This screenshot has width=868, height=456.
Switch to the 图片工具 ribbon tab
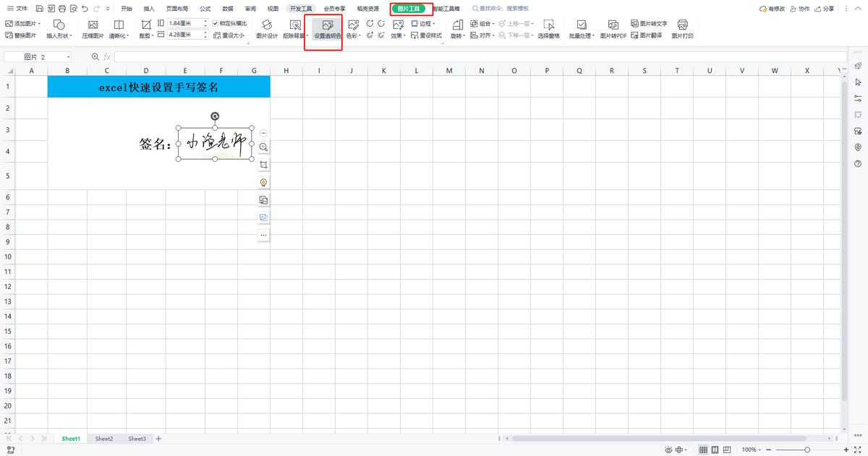409,9
